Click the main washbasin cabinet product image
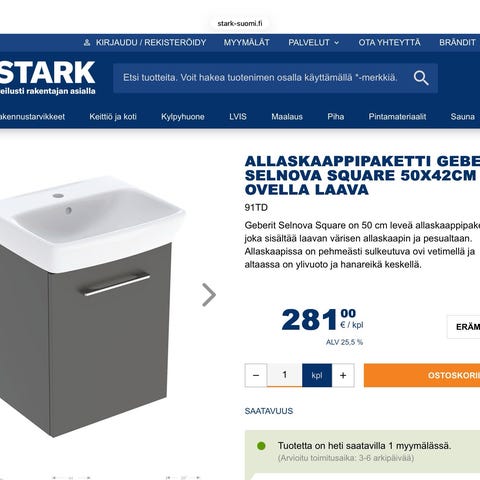 point(92,307)
